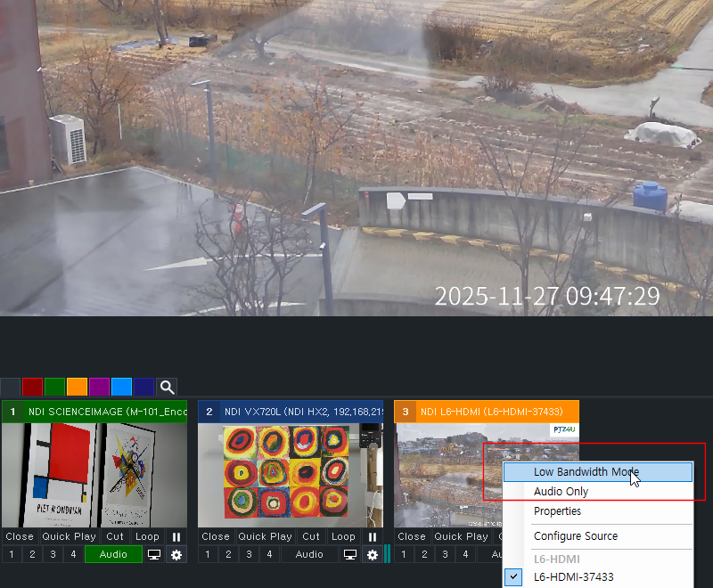This screenshot has width=713, height=588.
Task: Cut to input 1
Action: coord(115,536)
